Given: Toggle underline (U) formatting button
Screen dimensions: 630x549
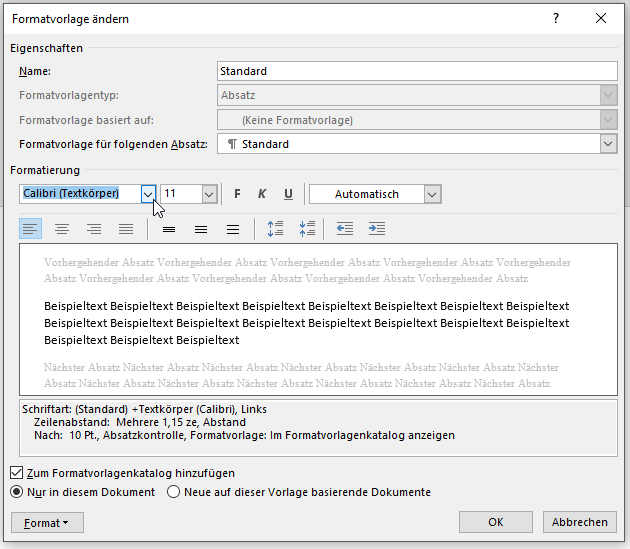Looking at the screenshot, I should click(288, 194).
